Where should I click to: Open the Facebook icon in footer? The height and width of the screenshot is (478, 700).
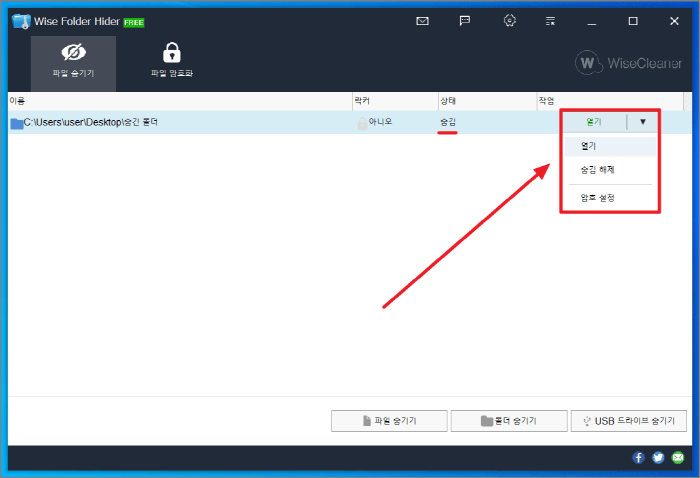638,457
